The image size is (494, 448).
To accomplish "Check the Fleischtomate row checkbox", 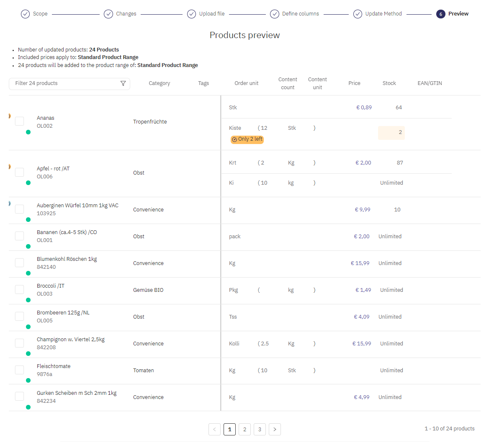I will 20,370.
